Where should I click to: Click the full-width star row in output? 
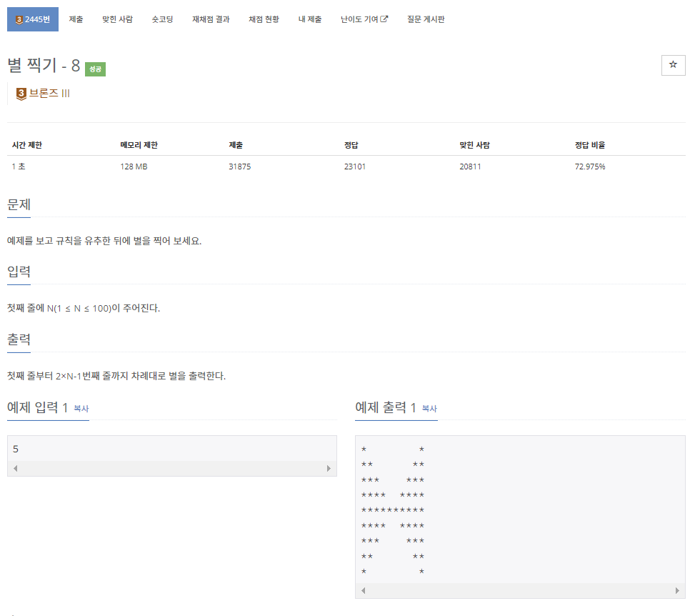[x=393, y=510]
